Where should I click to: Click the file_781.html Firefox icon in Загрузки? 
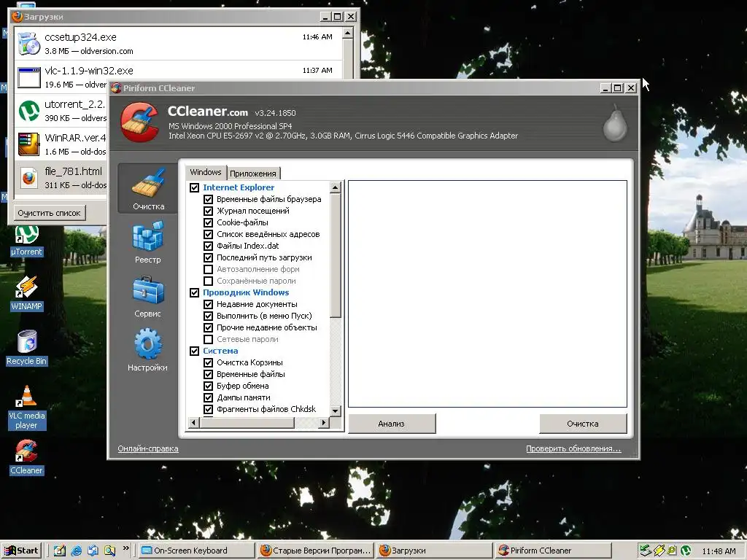coord(29,178)
